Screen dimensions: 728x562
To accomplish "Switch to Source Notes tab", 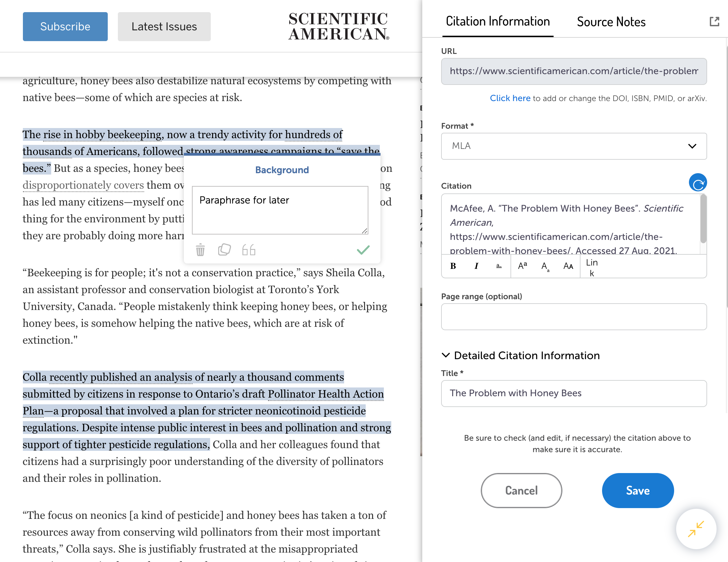I will tap(611, 22).
